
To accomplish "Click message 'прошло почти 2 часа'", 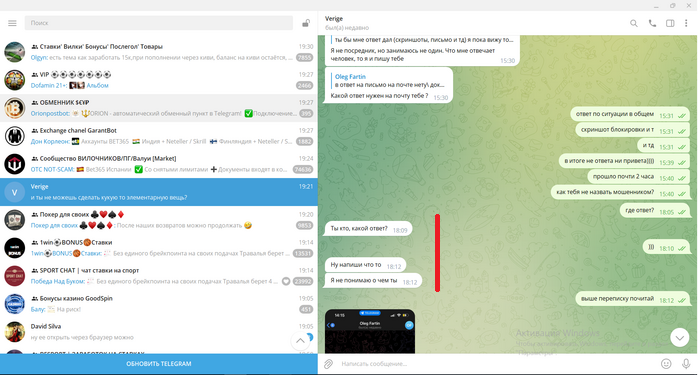I will (638, 177).
